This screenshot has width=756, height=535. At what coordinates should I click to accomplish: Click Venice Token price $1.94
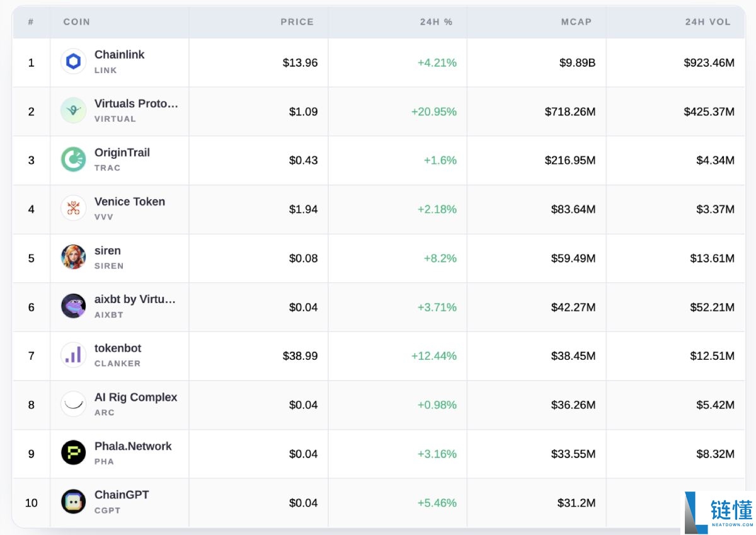(304, 209)
